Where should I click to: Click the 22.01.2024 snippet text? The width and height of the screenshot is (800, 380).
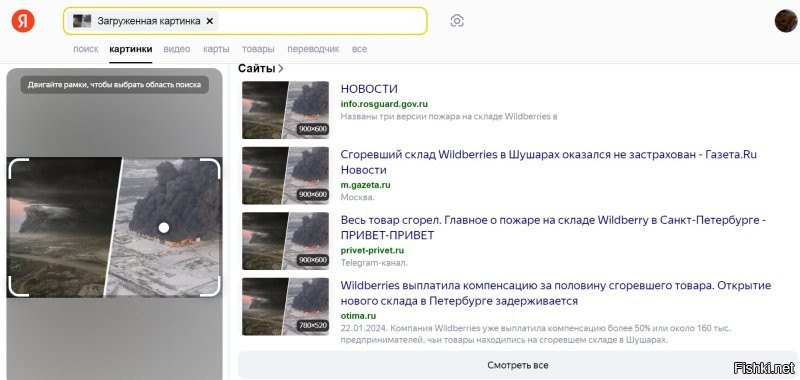click(536, 334)
